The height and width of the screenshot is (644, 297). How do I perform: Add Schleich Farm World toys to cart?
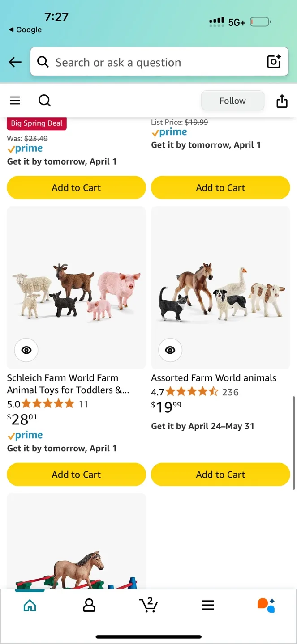point(76,474)
